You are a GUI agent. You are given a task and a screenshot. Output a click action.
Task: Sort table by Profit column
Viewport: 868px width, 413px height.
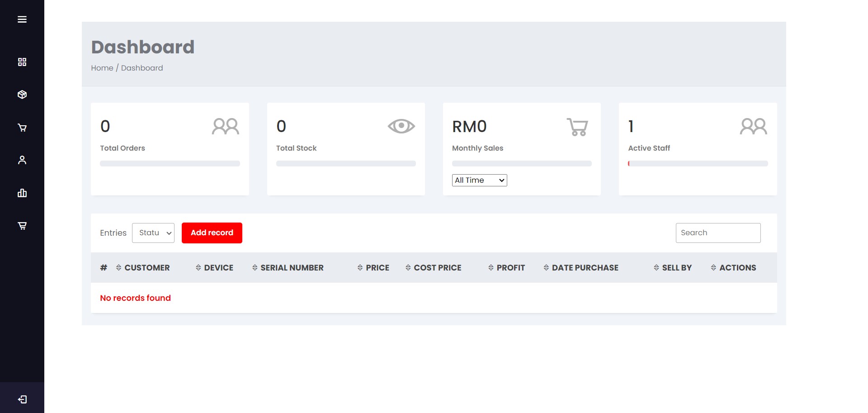pos(507,268)
